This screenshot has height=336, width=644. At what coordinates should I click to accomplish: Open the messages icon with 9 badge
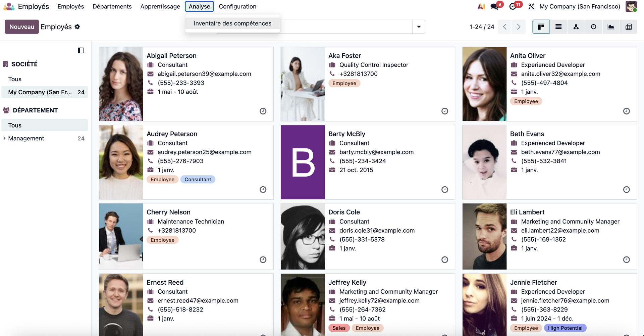[494, 6]
